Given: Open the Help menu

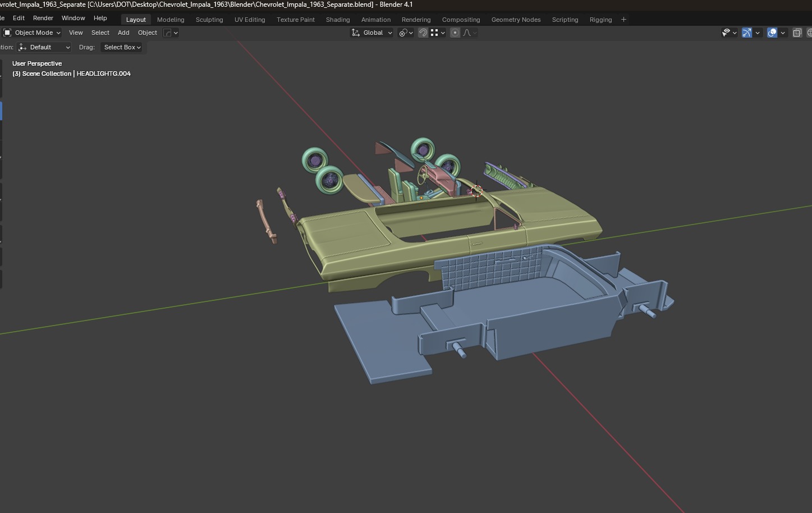Looking at the screenshot, I should pos(100,18).
